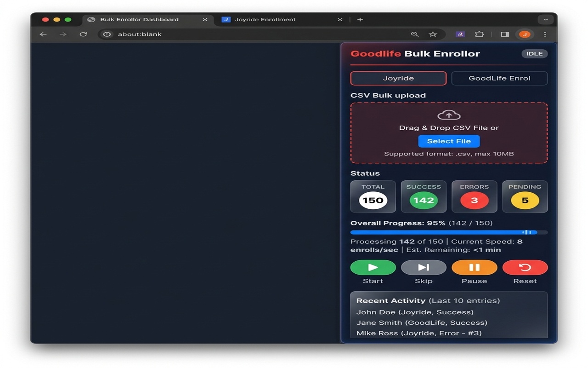Viewport: 588px width, 368px height.
Task: Close the Bulk Enrollor Dashboard tab
Action: tap(205, 19)
